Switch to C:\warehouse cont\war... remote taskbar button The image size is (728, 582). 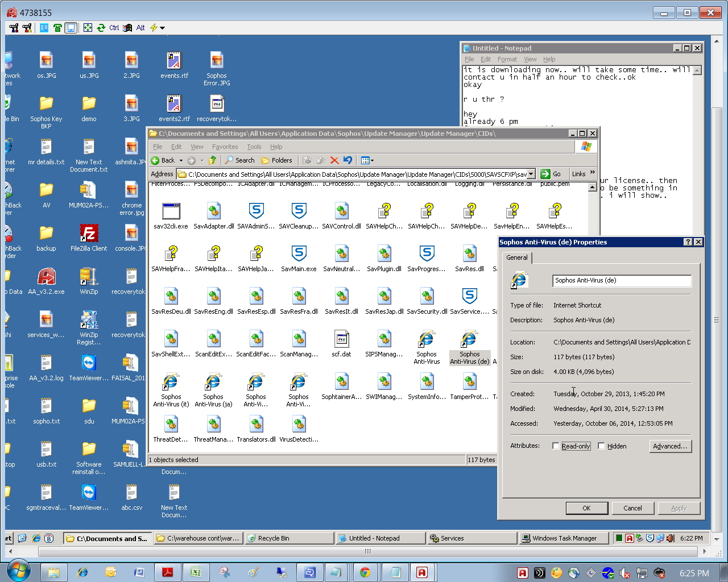tap(198, 538)
